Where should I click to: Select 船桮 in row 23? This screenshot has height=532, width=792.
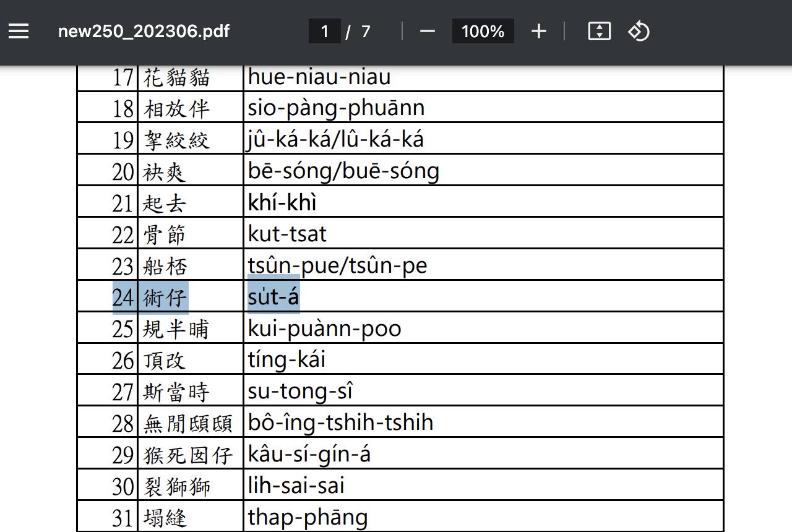pos(165,267)
